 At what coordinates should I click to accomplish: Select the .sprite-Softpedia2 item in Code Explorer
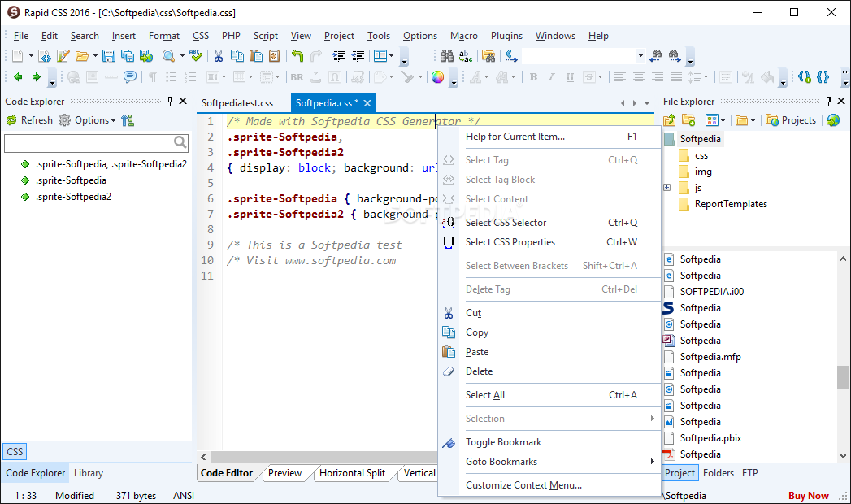[73, 197]
